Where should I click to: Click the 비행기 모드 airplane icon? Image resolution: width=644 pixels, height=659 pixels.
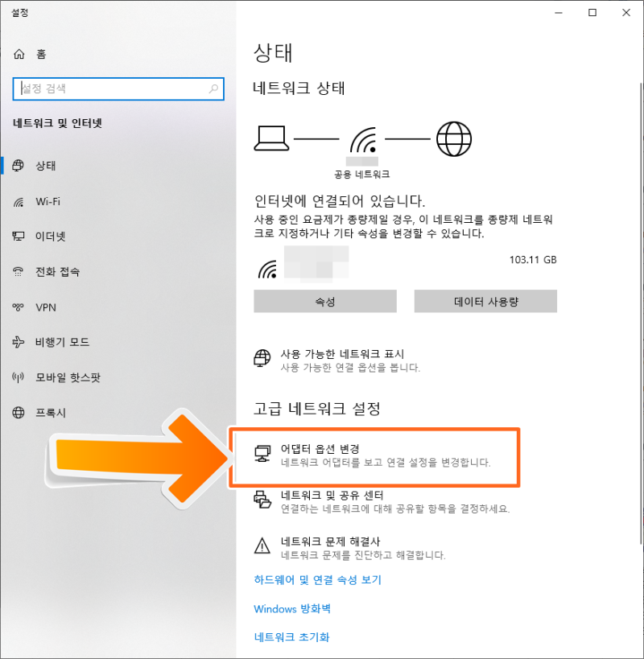[x=18, y=342]
